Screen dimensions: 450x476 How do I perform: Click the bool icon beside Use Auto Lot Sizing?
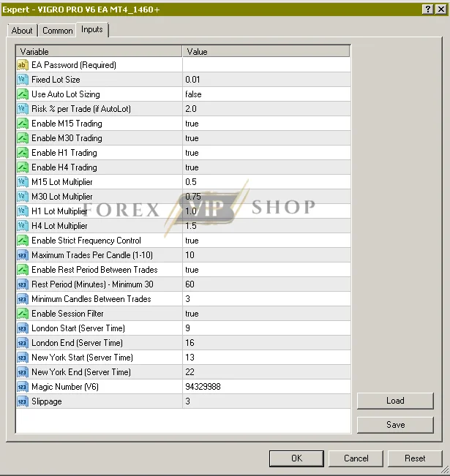23,94
